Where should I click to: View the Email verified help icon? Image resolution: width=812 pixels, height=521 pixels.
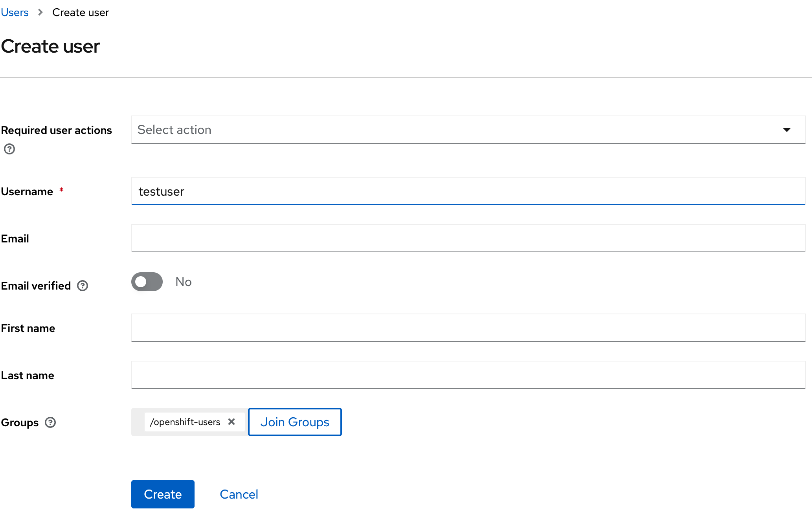point(83,286)
